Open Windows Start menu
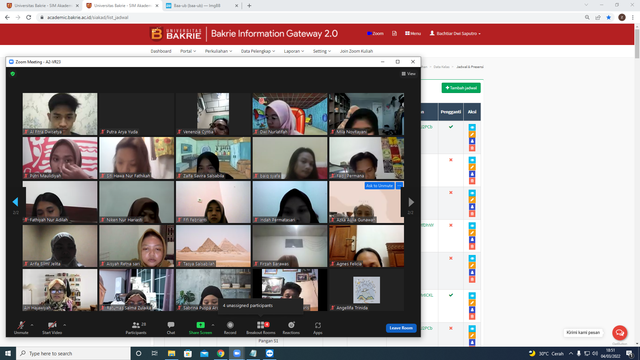The image size is (640, 360). pos(8,353)
